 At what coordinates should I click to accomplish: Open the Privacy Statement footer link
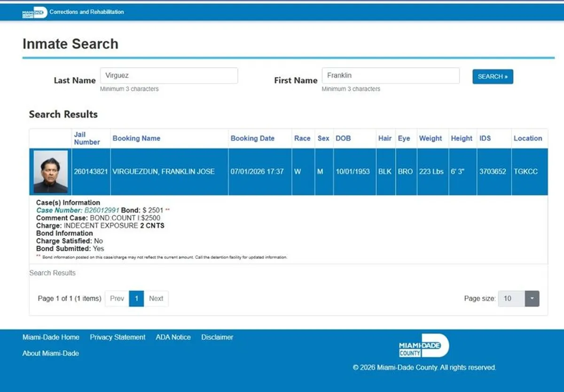coord(117,337)
